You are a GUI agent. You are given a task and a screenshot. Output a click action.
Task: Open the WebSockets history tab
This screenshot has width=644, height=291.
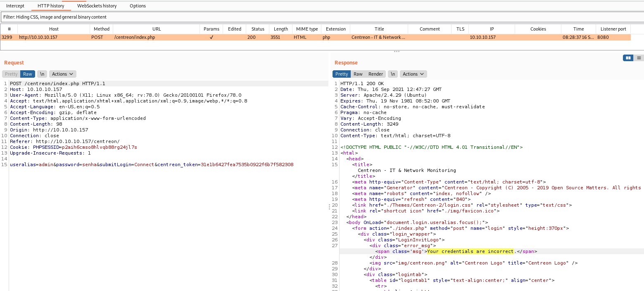tap(97, 6)
